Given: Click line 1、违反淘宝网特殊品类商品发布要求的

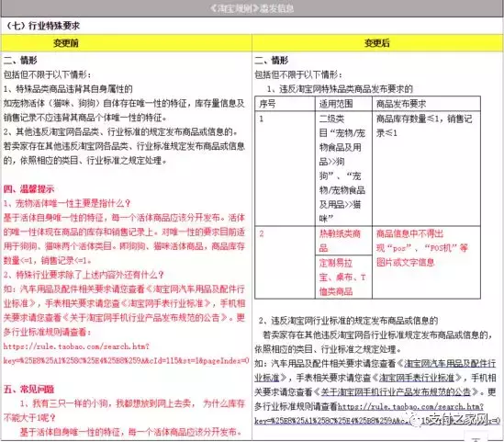Looking at the screenshot, I should [x=340, y=89].
